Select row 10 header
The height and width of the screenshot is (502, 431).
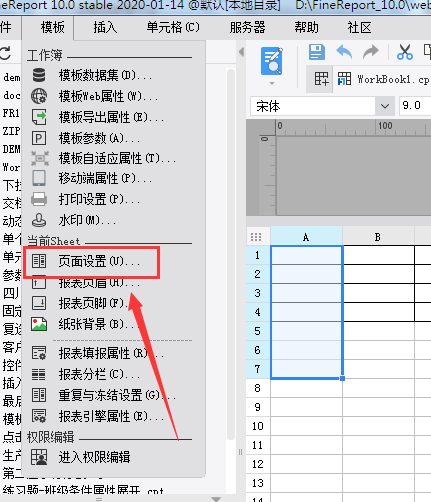point(257,426)
